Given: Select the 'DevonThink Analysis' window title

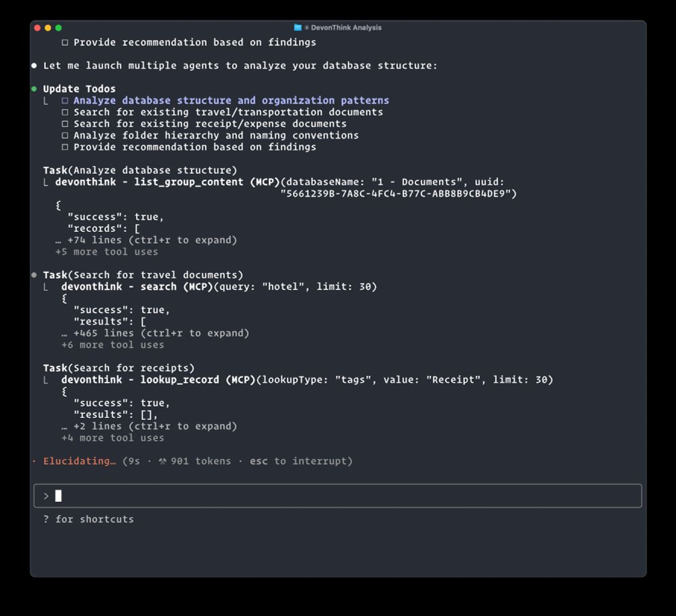Looking at the screenshot, I should (x=346, y=28).
